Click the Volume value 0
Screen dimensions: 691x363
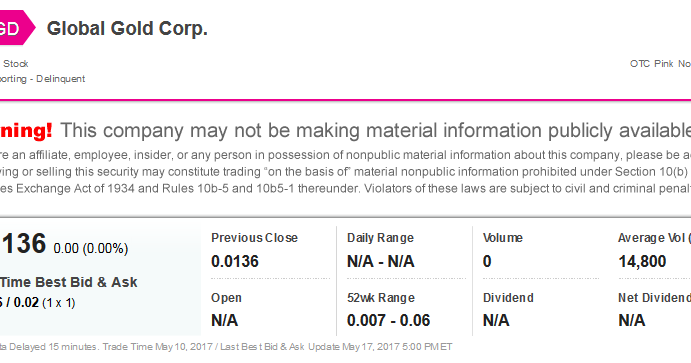pyautogui.click(x=487, y=261)
